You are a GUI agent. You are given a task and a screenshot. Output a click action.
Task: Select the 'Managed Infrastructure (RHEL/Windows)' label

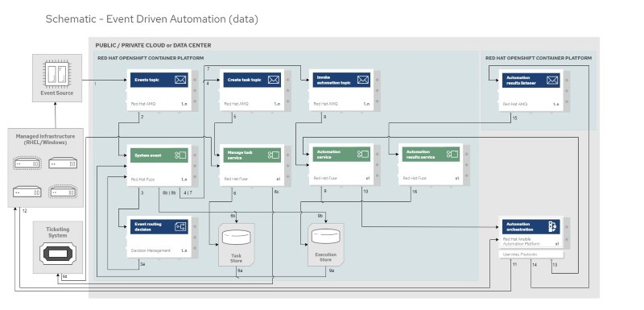coord(46,139)
